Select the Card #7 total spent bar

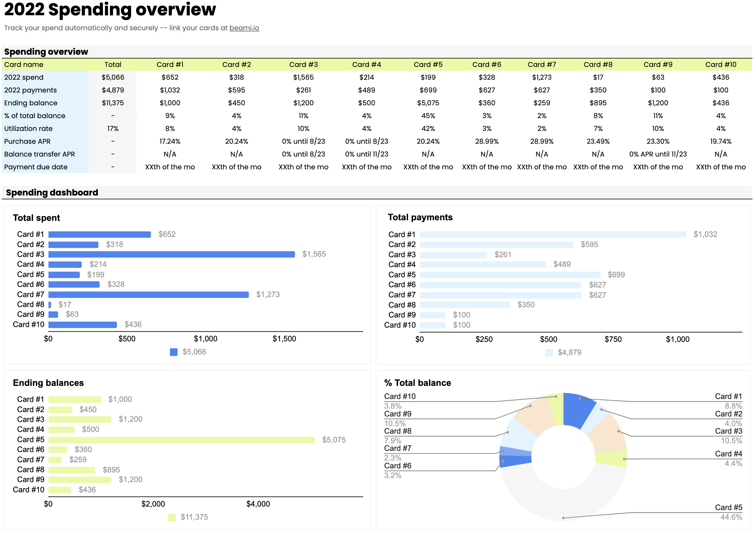point(148,295)
